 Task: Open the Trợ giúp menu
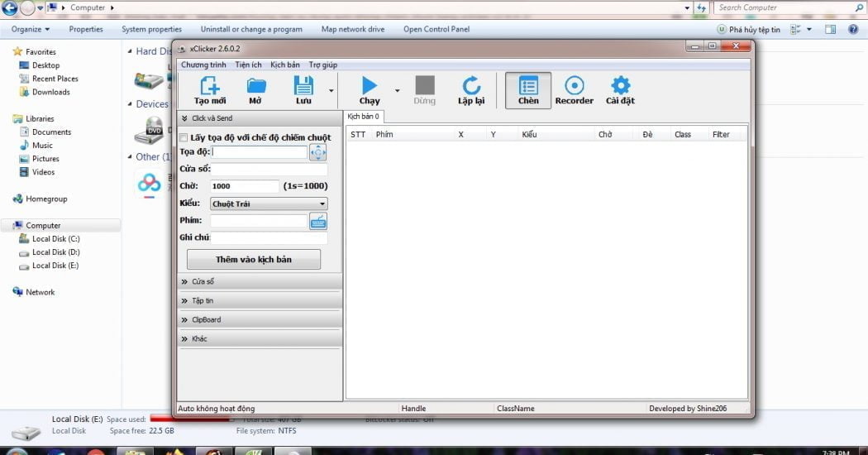[322, 65]
